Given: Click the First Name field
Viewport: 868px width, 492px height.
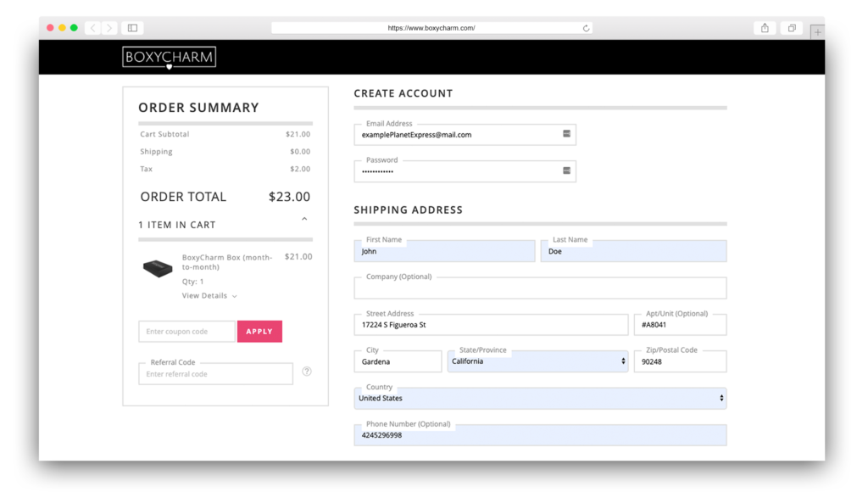Looking at the screenshot, I should pos(444,251).
